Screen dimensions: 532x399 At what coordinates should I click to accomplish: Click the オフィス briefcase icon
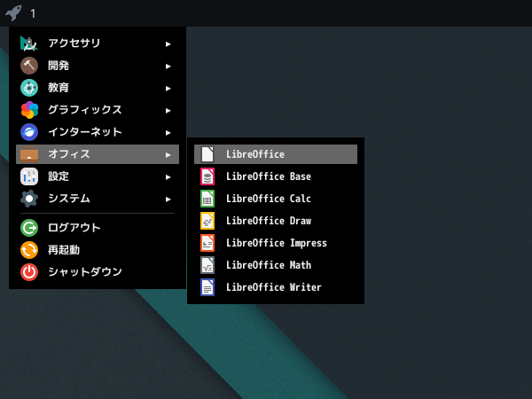pos(29,154)
